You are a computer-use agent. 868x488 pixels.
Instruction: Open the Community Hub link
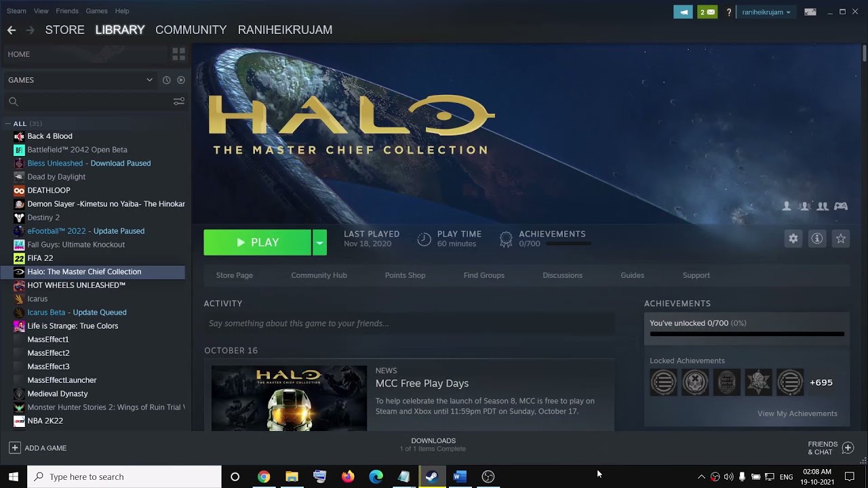click(319, 275)
